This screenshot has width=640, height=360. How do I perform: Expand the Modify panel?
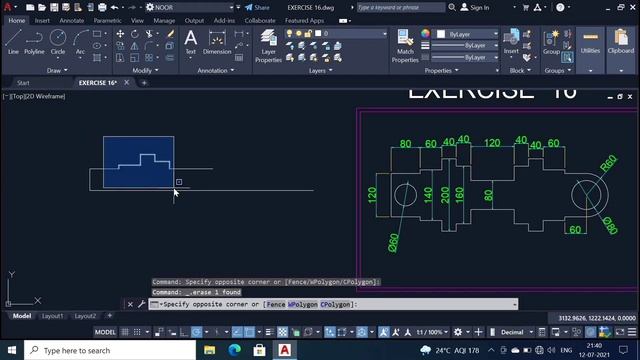pos(145,71)
